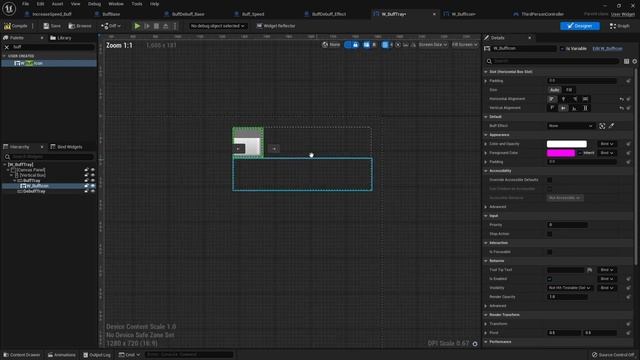This screenshot has height=360, width=640.
Task: Pick Buff Effect with eyedropper icon
Action: click(x=611, y=126)
